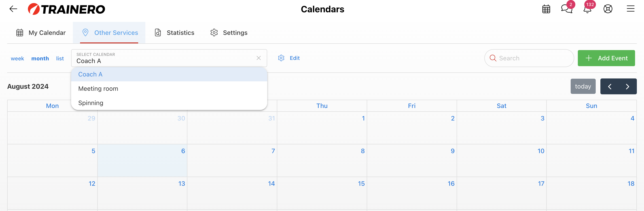Open chat messages icon
Image resolution: width=644 pixels, height=211 pixels.
coord(566,9)
